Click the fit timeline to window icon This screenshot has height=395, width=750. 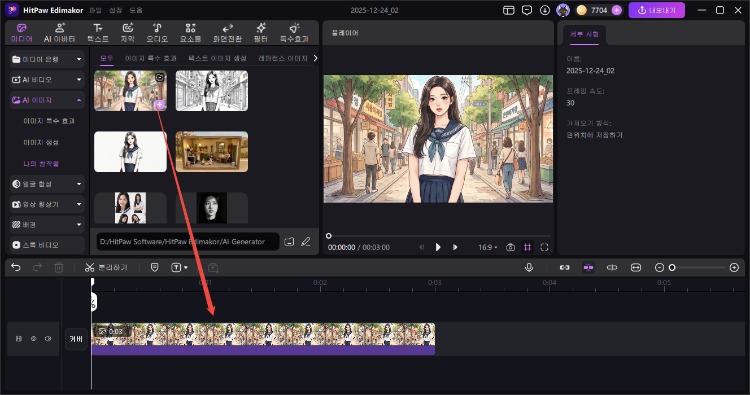(636, 267)
